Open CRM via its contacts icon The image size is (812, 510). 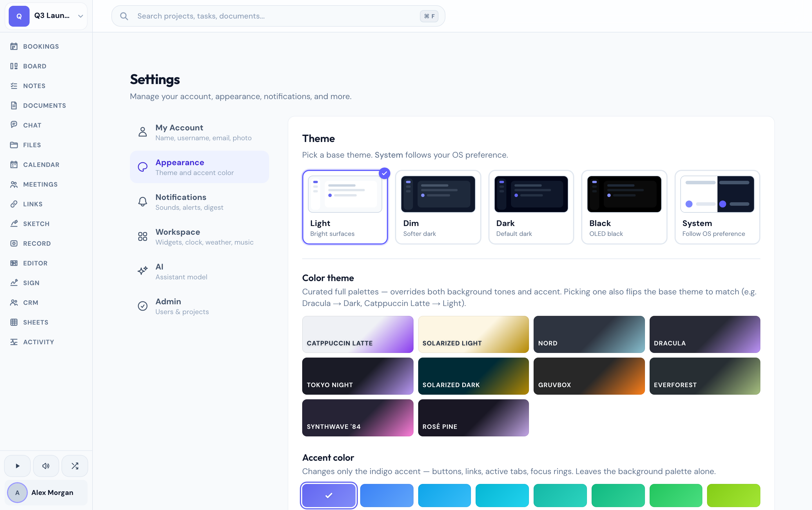[x=14, y=303]
